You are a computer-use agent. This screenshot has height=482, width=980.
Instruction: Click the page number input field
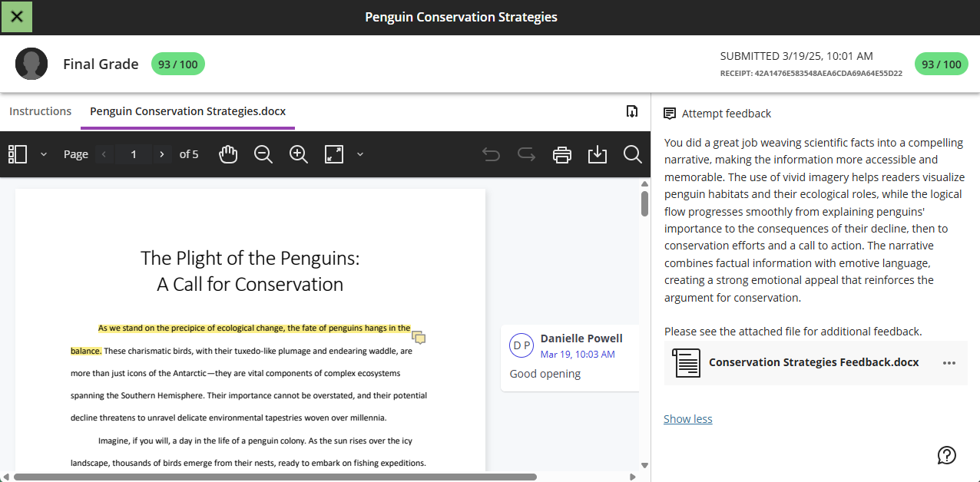pos(134,154)
